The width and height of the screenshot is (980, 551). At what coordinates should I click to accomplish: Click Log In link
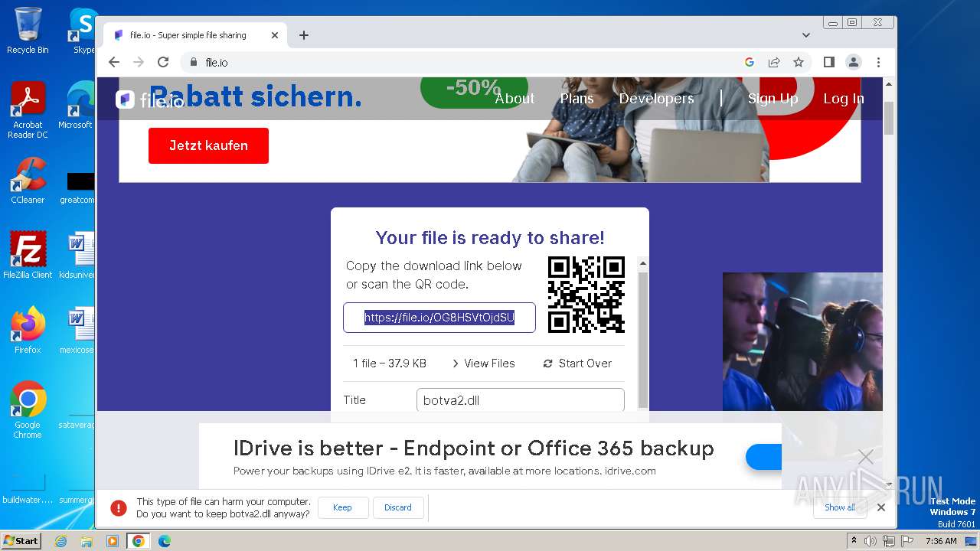[x=844, y=98]
